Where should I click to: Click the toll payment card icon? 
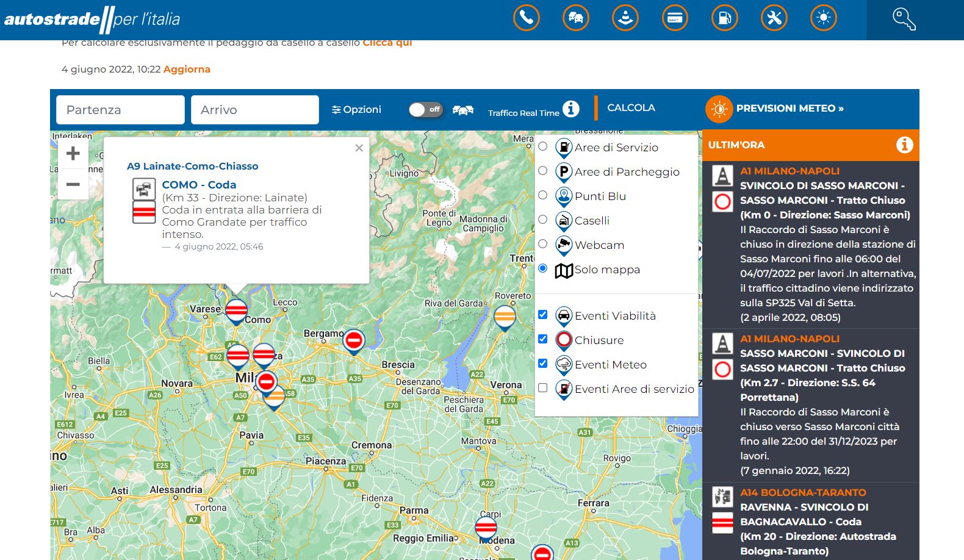(674, 18)
